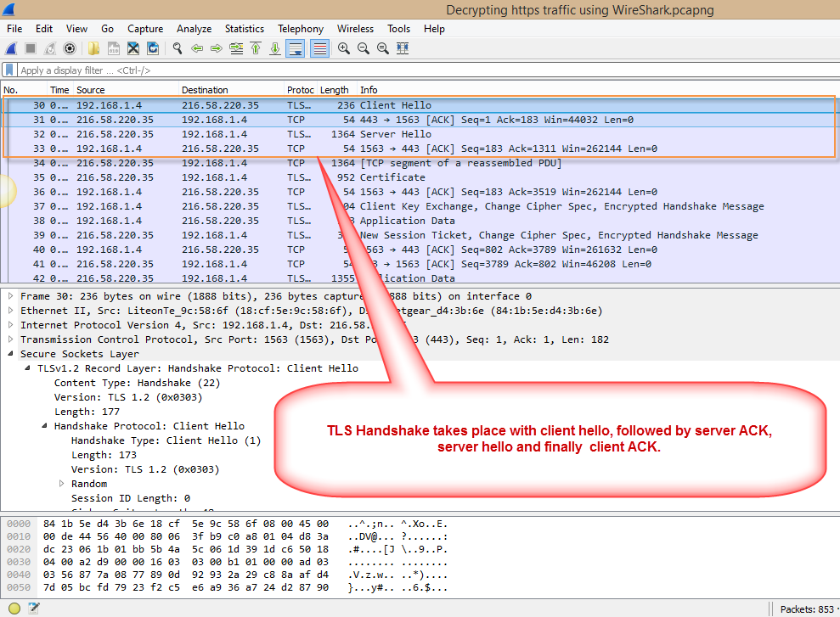
Task: Select 'Session ID Length: 0' line
Action: point(131,498)
